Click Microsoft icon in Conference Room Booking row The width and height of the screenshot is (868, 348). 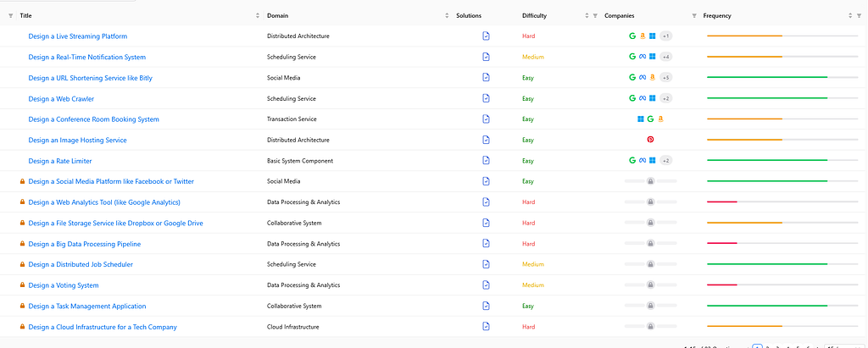[x=641, y=119]
